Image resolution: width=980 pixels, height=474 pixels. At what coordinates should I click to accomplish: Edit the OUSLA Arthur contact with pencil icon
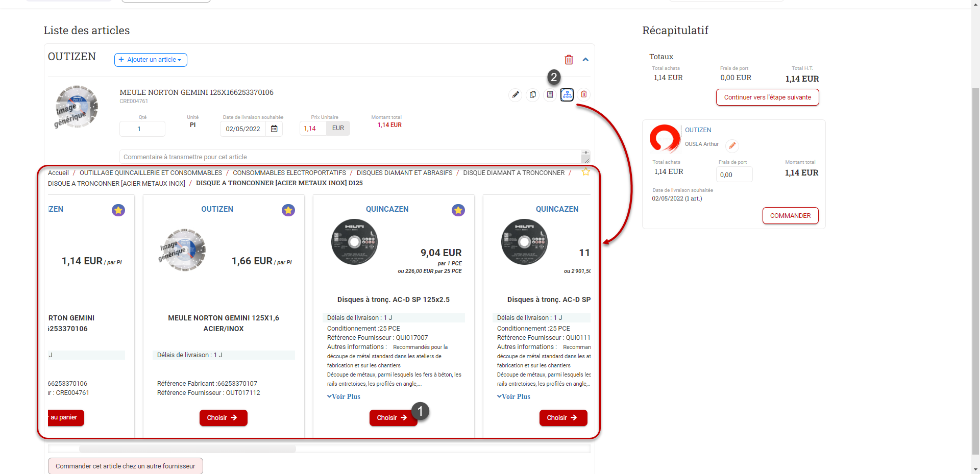732,145
